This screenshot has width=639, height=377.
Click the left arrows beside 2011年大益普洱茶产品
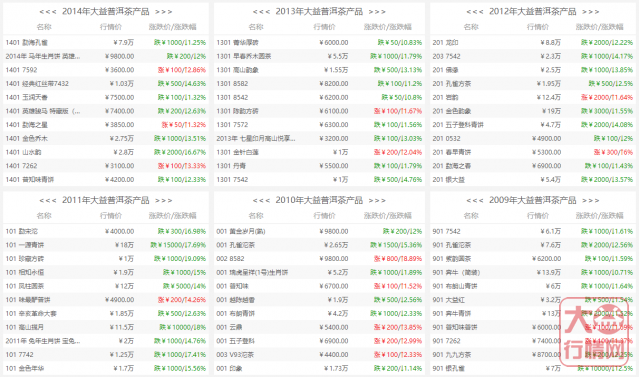pyautogui.click(x=48, y=201)
